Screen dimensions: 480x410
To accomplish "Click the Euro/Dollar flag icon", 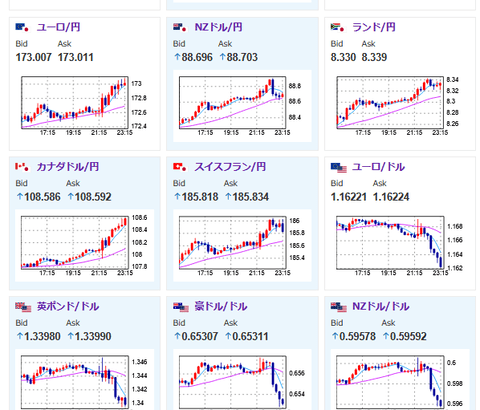I will [x=339, y=167].
